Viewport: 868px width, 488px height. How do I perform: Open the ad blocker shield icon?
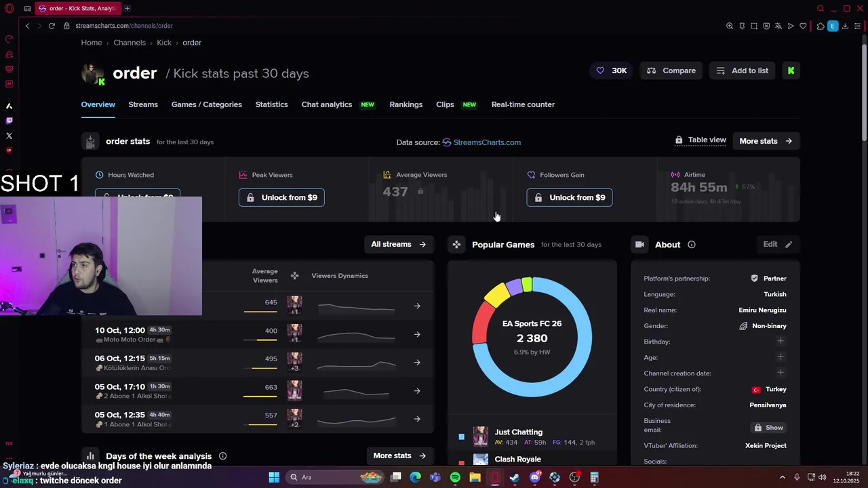point(766,26)
